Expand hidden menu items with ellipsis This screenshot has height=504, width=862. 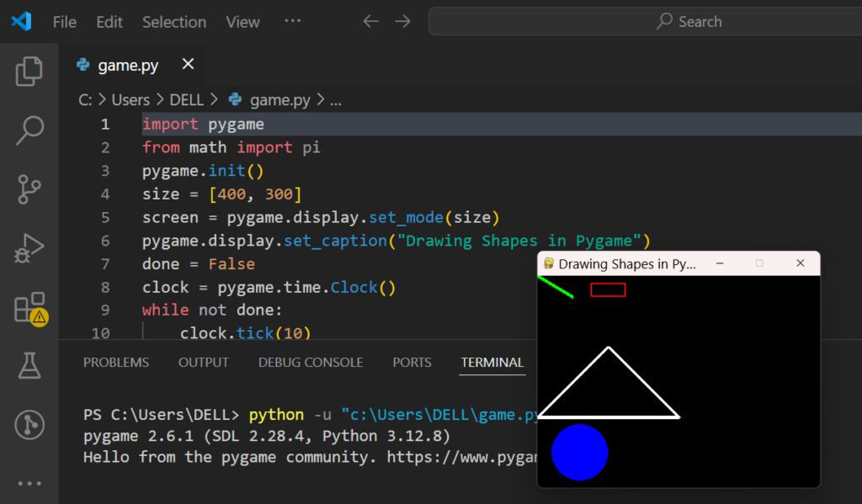[292, 21]
